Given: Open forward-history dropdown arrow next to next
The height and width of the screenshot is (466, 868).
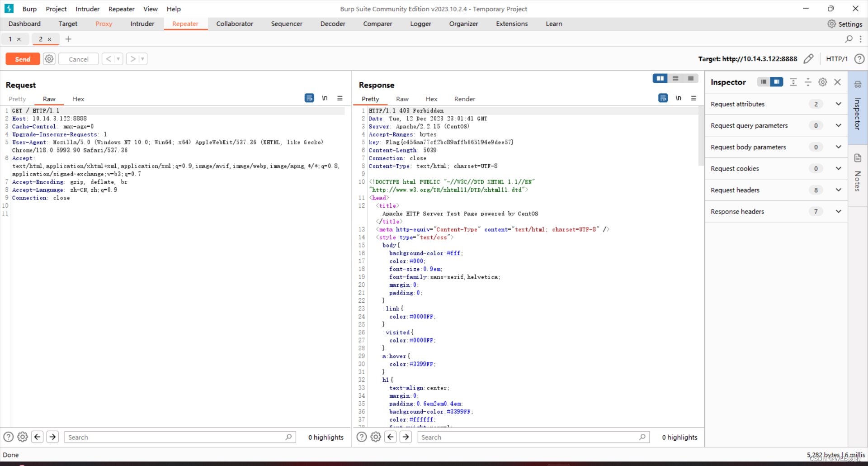Looking at the screenshot, I should [143, 59].
